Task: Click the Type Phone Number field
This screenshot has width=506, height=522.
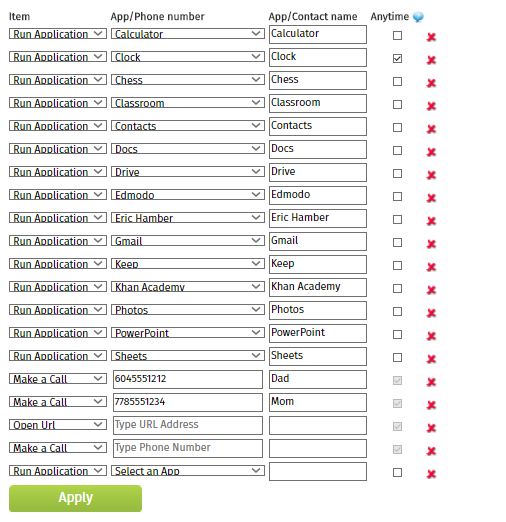Action: click(x=188, y=448)
